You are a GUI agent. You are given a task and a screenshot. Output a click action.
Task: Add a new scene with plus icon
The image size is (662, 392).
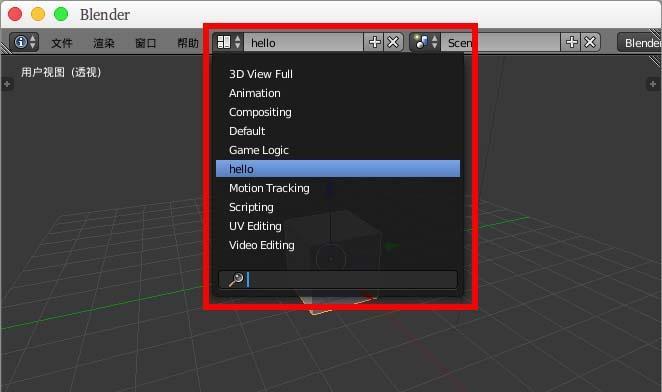[571, 42]
